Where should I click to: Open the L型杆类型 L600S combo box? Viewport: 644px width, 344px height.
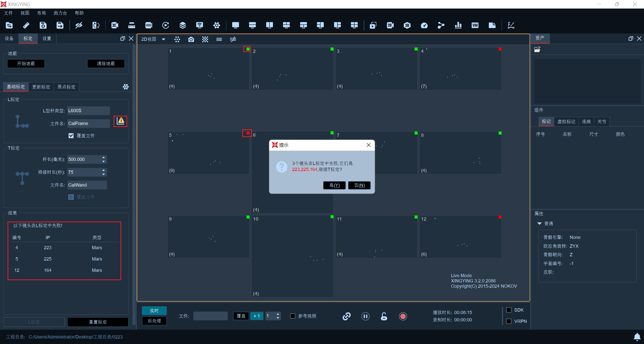[89, 111]
